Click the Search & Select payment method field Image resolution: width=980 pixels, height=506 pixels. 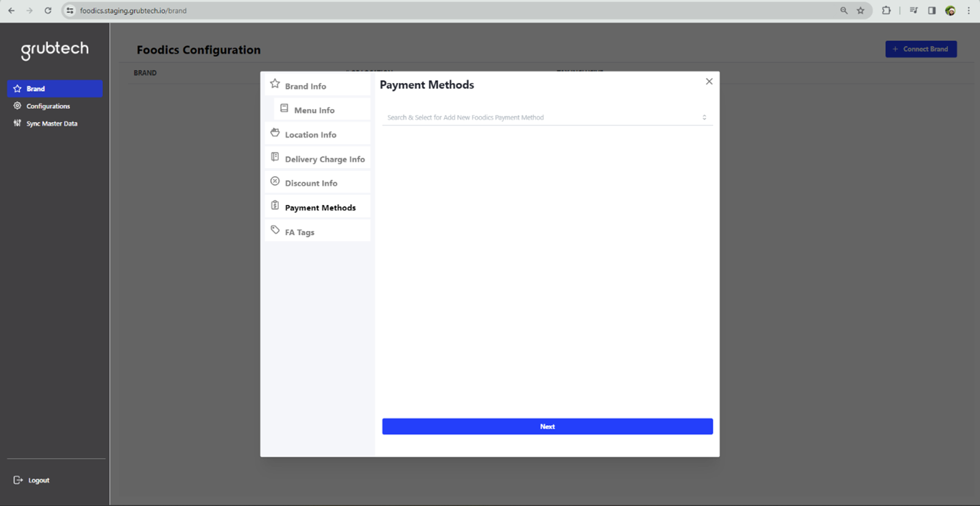click(x=548, y=117)
